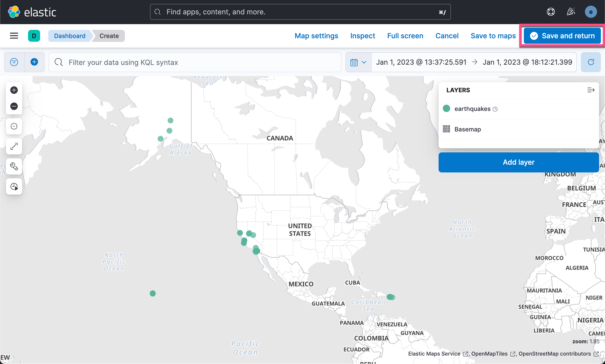Viewport: 605px width, 364px height.
Task: Click the map zoom out button
Action: pyautogui.click(x=14, y=106)
